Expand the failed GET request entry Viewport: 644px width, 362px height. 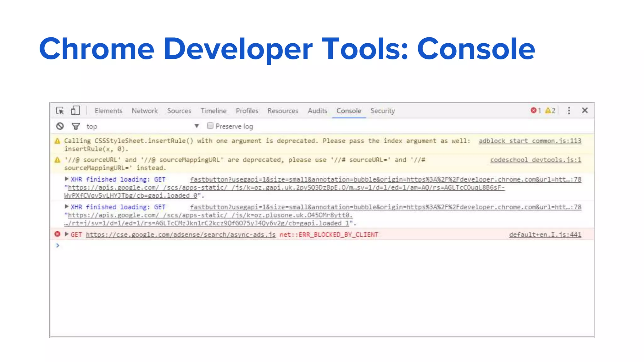[x=66, y=234]
